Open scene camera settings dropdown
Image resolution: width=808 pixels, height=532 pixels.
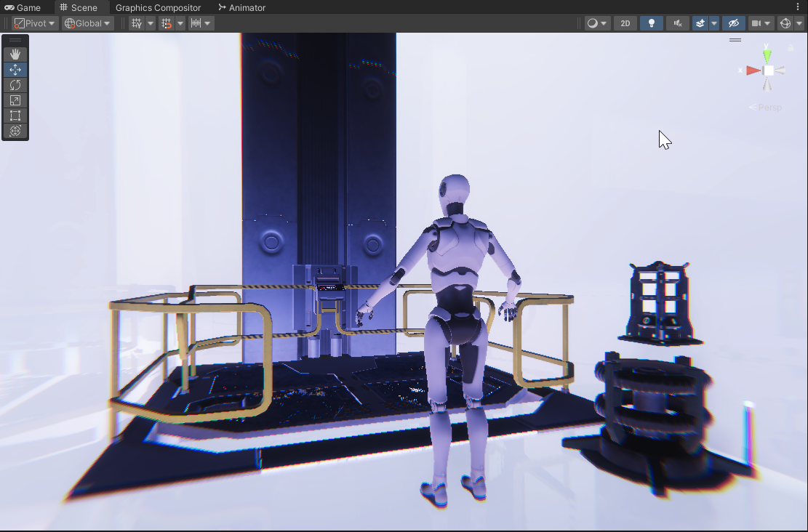761,23
